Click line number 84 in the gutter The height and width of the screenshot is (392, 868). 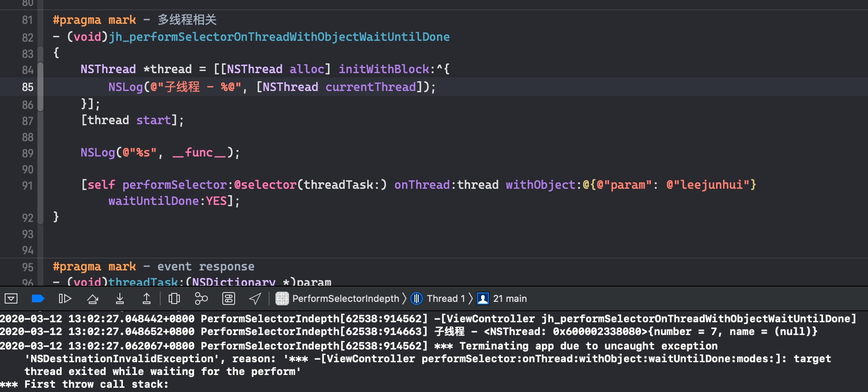tap(28, 70)
